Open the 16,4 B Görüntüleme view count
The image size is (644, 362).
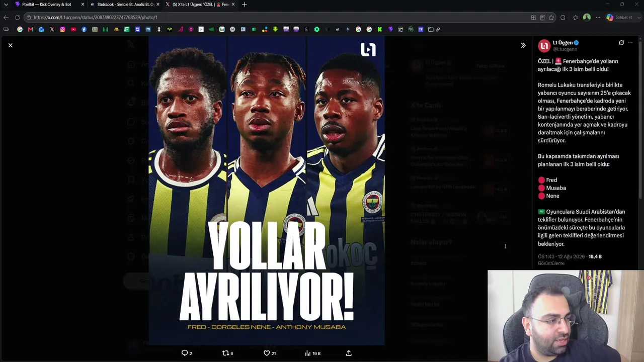pyautogui.click(x=570, y=260)
